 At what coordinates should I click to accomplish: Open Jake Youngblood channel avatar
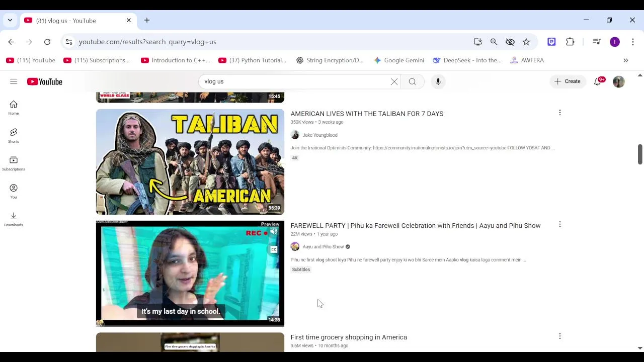point(295,135)
